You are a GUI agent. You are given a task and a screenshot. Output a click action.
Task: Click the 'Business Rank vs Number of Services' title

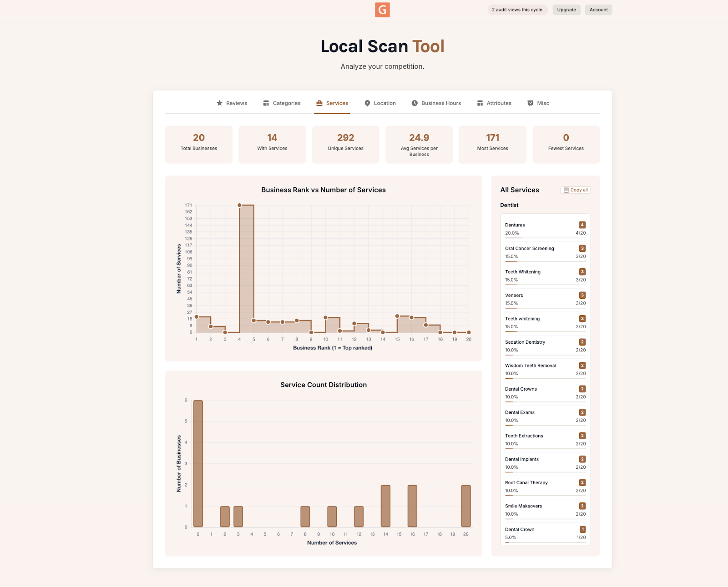pyautogui.click(x=324, y=190)
